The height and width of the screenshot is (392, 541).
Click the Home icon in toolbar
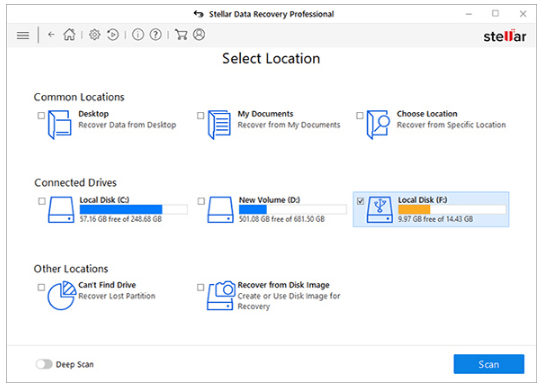pyautogui.click(x=69, y=35)
